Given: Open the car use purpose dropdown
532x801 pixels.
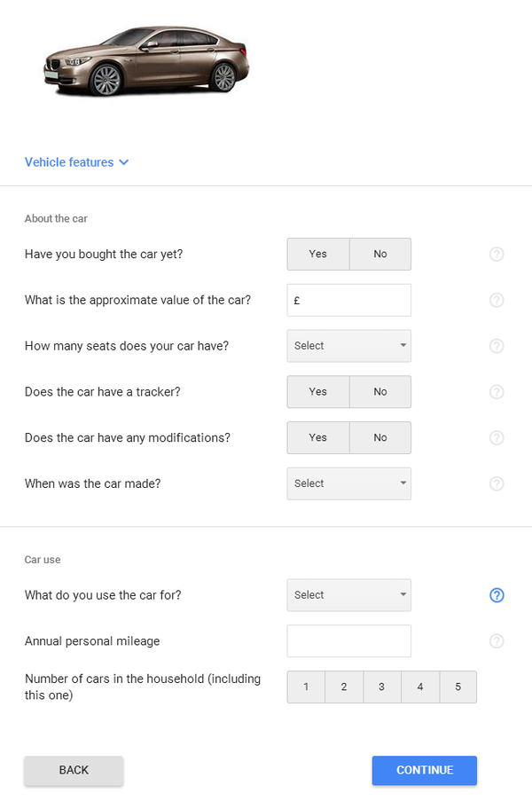Looking at the screenshot, I should pyautogui.click(x=348, y=595).
